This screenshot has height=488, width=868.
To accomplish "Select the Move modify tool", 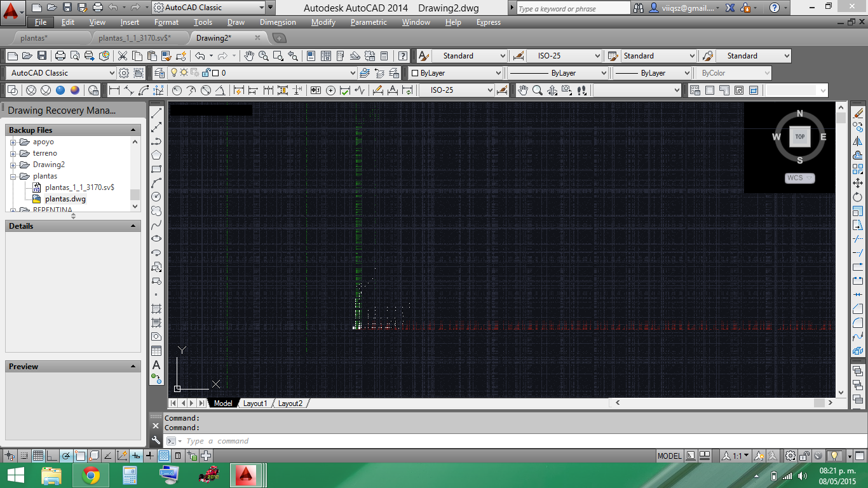I will (858, 183).
